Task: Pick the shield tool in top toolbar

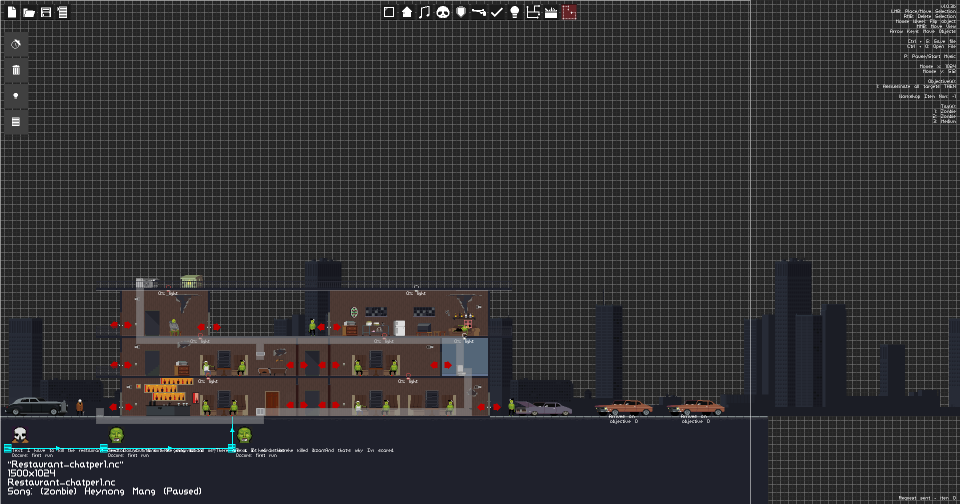Action: point(461,12)
